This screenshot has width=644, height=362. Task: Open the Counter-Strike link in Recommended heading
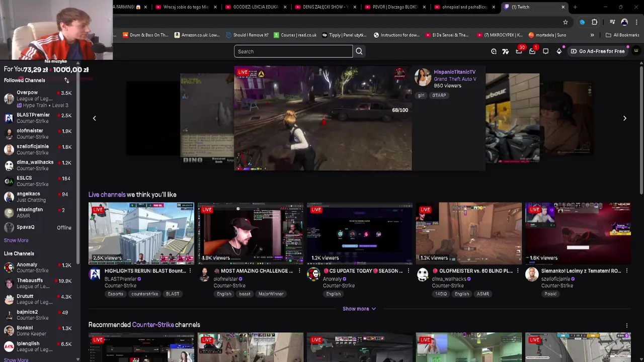(x=153, y=325)
